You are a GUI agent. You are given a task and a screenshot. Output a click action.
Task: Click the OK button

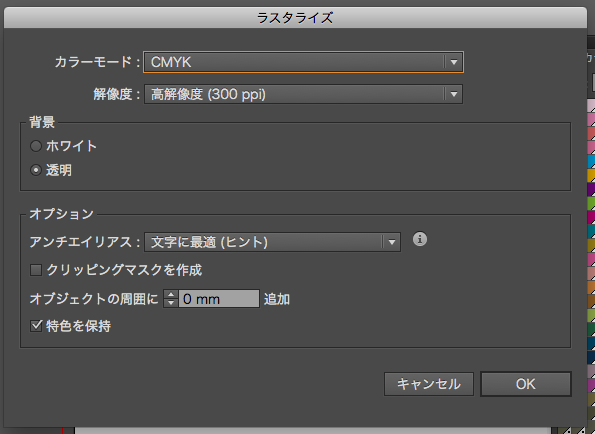[x=526, y=384]
